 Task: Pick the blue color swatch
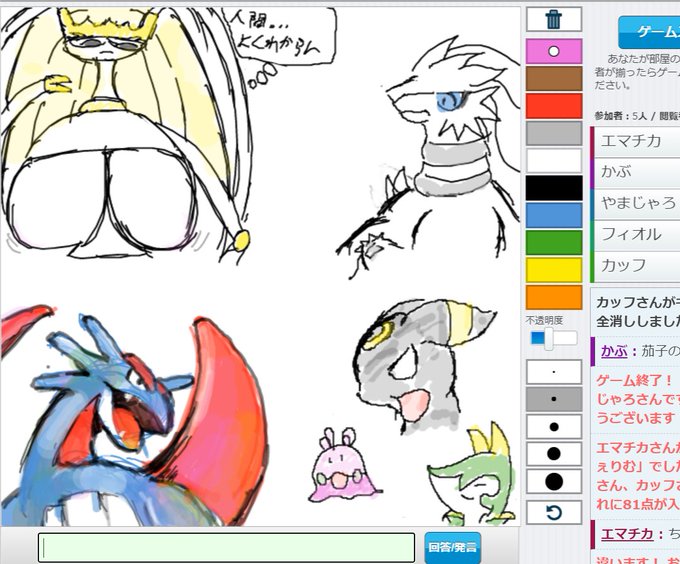[554, 215]
